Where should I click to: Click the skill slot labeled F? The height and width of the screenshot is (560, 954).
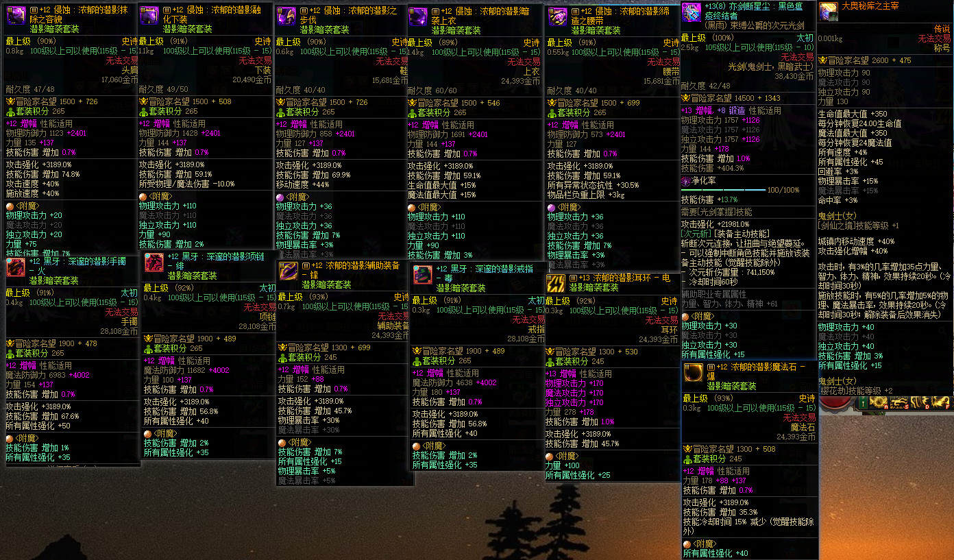pos(940,402)
